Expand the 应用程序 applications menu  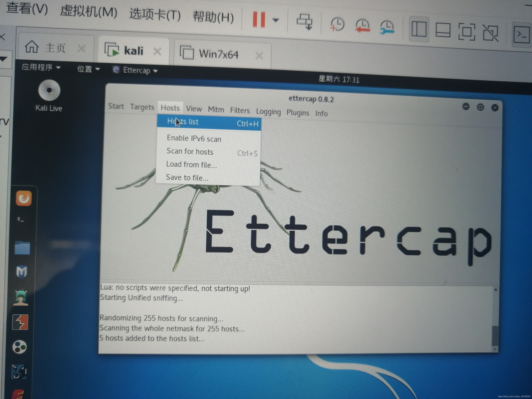click(41, 67)
